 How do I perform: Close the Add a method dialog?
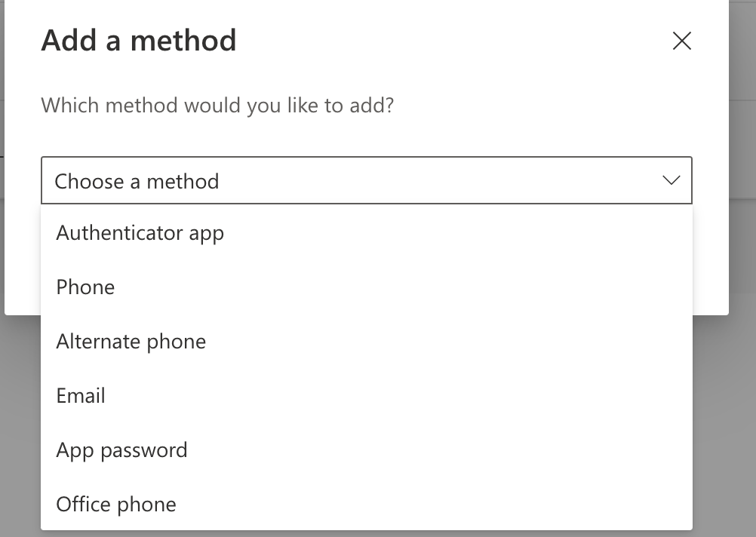pos(681,41)
